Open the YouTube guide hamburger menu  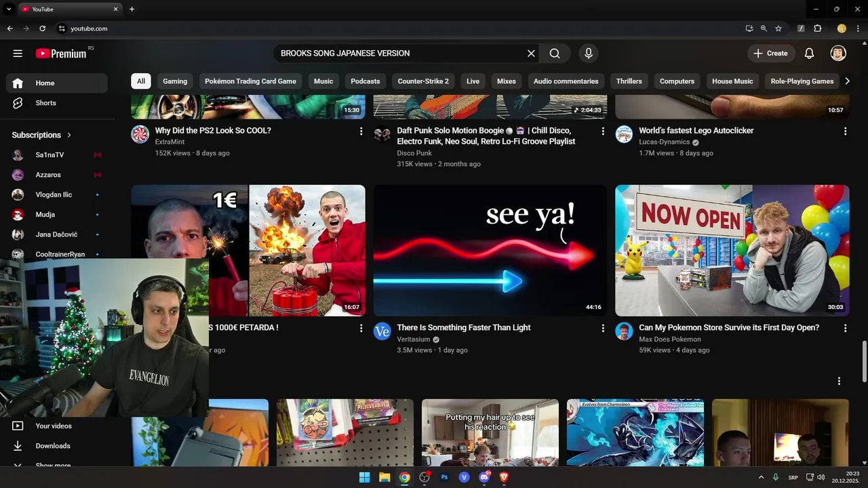(x=18, y=54)
